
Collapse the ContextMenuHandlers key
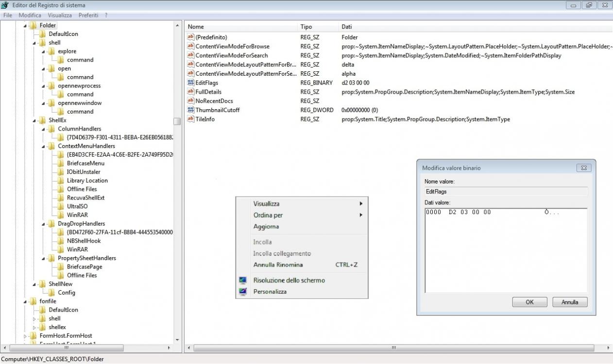tap(44, 146)
